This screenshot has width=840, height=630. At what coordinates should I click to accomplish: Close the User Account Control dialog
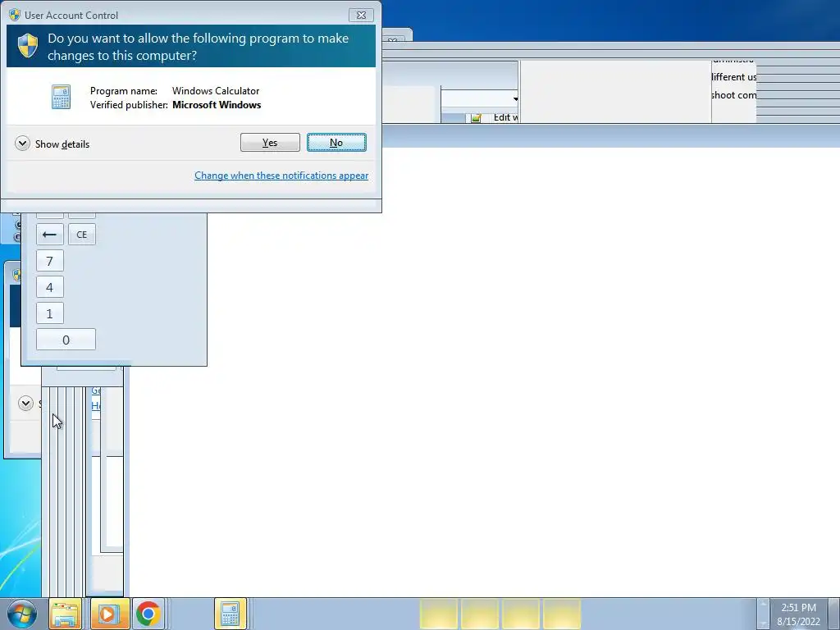[x=361, y=15]
